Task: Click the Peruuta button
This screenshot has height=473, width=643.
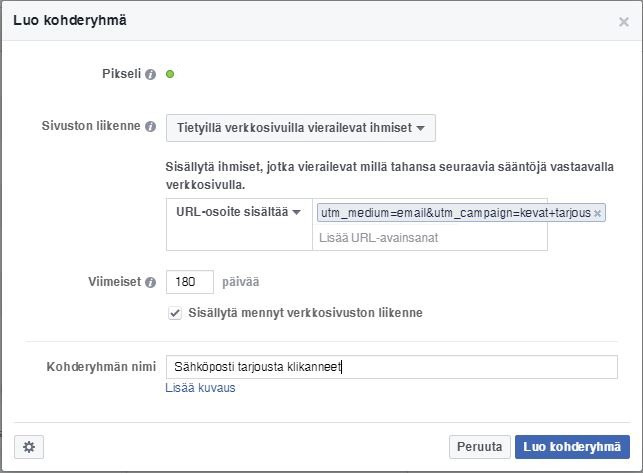Action: (479, 447)
